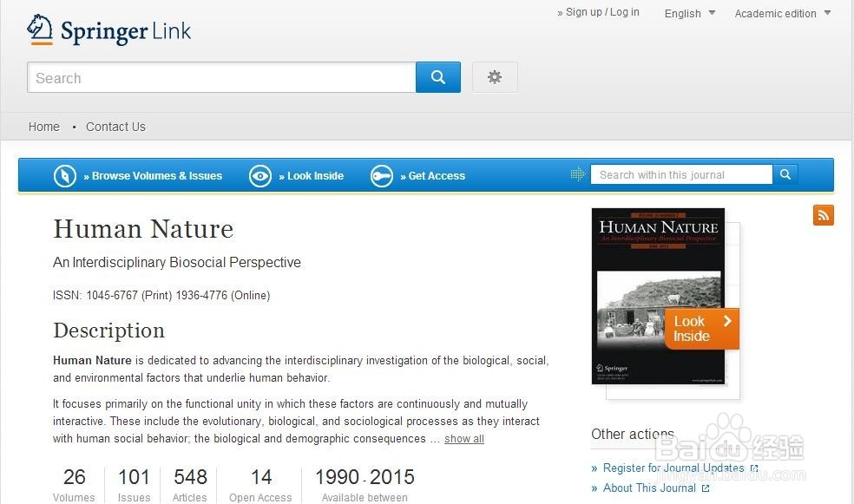Open the search settings gear icon
The image size is (854, 504).
pyautogui.click(x=495, y=77)
